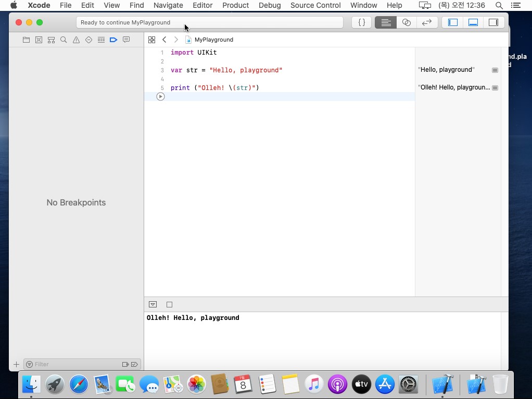Add a new breakpoint with the plus button

pos(16,365)
